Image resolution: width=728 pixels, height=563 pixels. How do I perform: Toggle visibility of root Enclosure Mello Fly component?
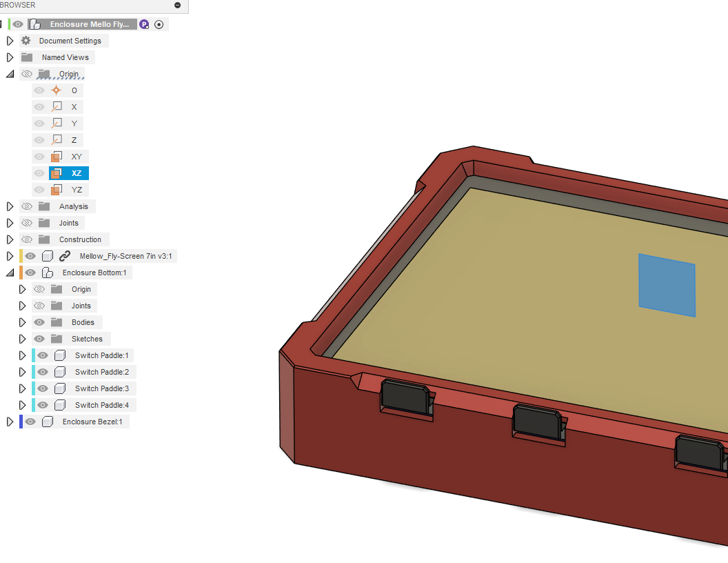18,25
